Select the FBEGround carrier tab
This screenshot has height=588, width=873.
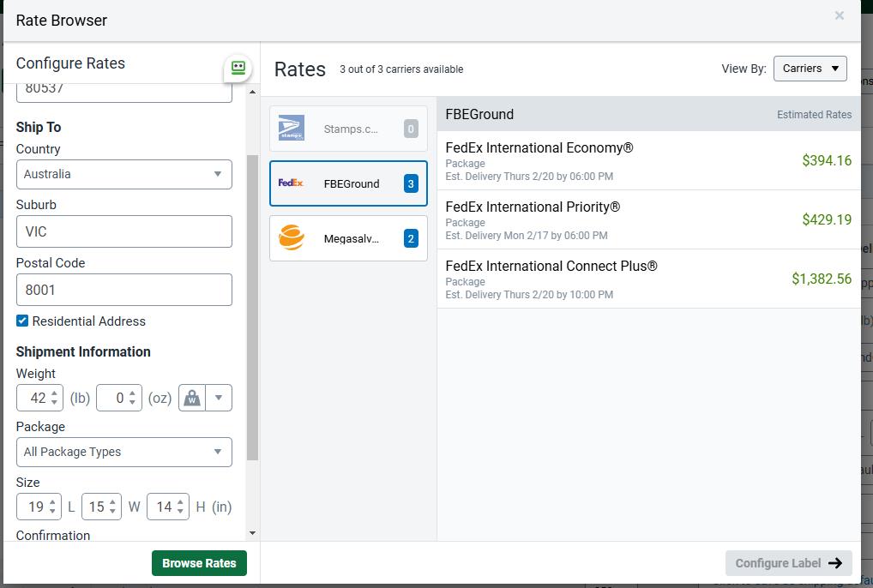click(x=348, y=183)
